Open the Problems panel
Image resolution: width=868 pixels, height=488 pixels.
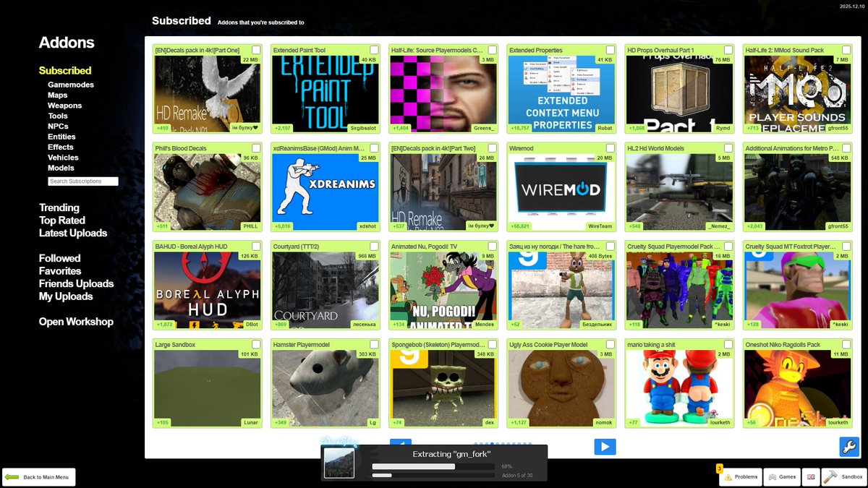click(x=740, y=476)
